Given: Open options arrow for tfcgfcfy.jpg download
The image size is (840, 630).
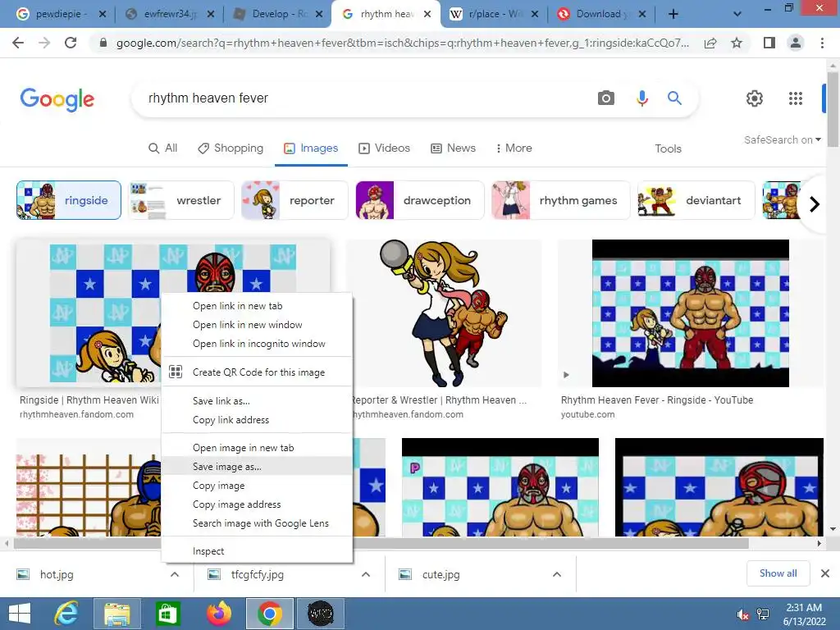Looking at the screenshot, I should pos(366,574).
